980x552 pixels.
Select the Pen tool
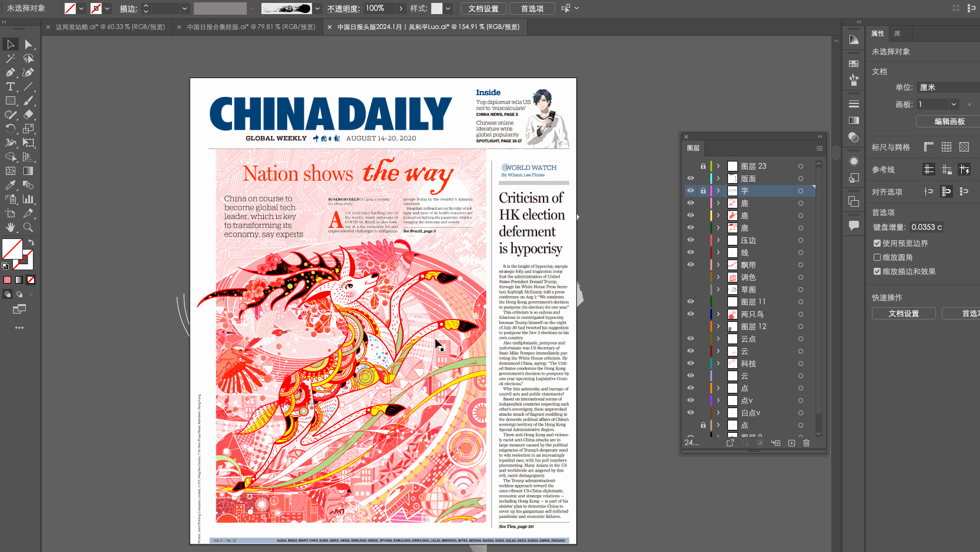pos(11,73)
